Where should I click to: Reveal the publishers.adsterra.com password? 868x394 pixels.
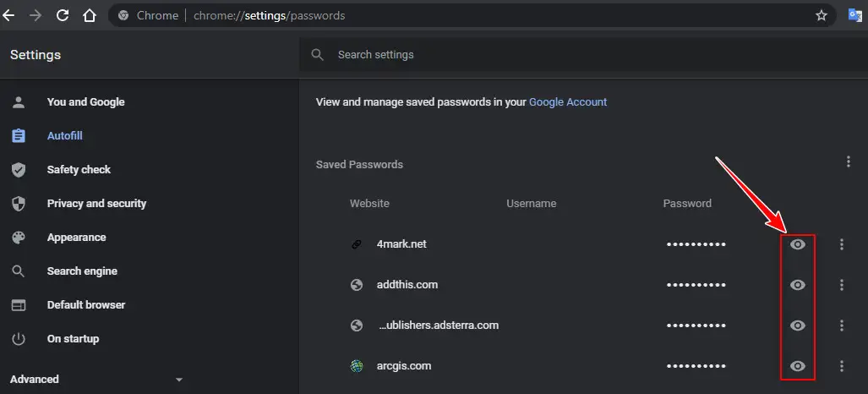798,326
